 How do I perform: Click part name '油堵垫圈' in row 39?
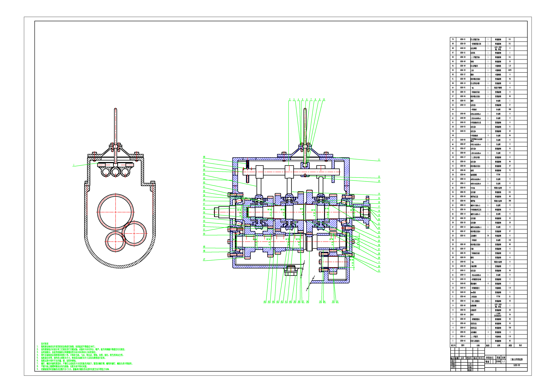pos(474,175)
